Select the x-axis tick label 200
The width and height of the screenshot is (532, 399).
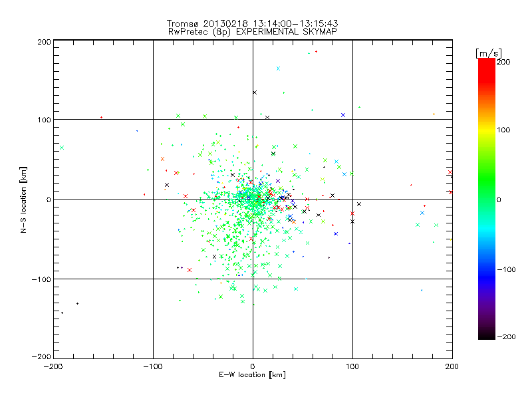pyautogui.click(x=452, y=366)
